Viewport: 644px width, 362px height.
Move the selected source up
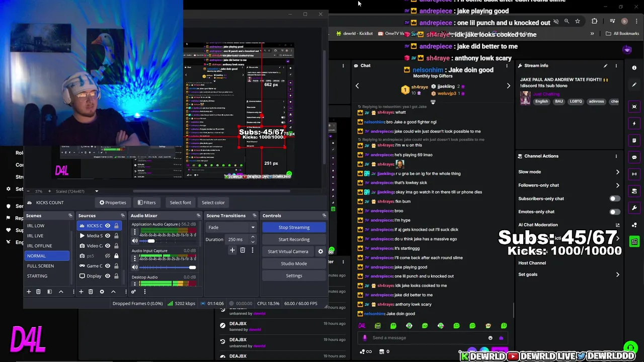click(113, 292)
